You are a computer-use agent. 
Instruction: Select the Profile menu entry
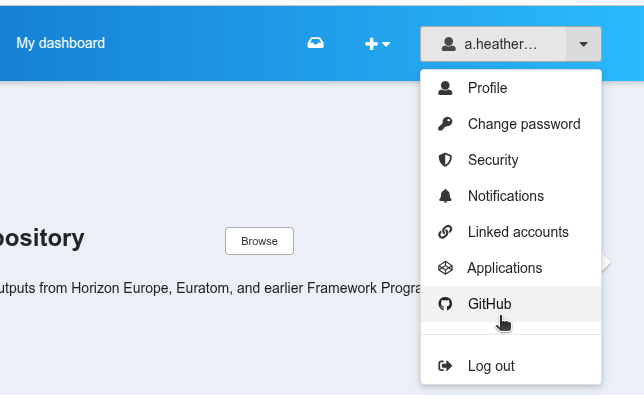point(487,88)
